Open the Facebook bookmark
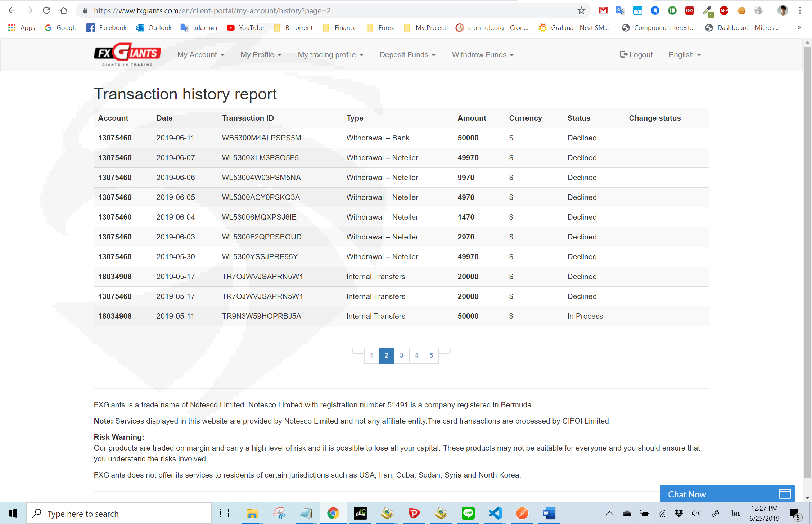The width and height of the screenshot is (812, 524). click(x=107, y=28)
